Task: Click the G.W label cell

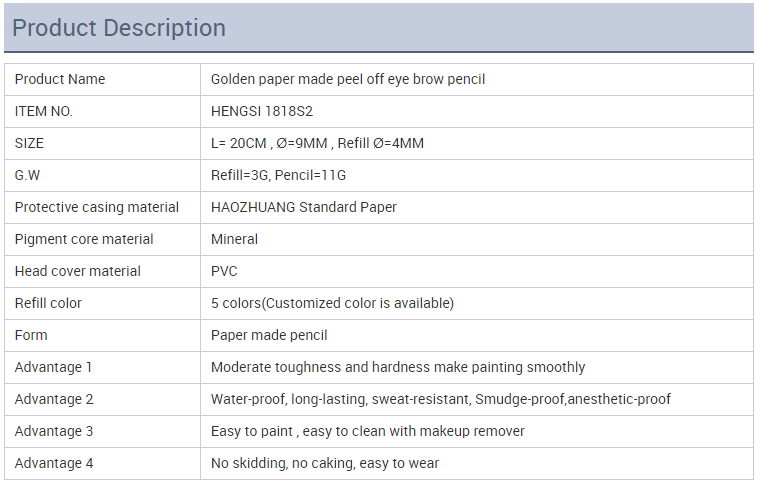Action: pos(102,175)
